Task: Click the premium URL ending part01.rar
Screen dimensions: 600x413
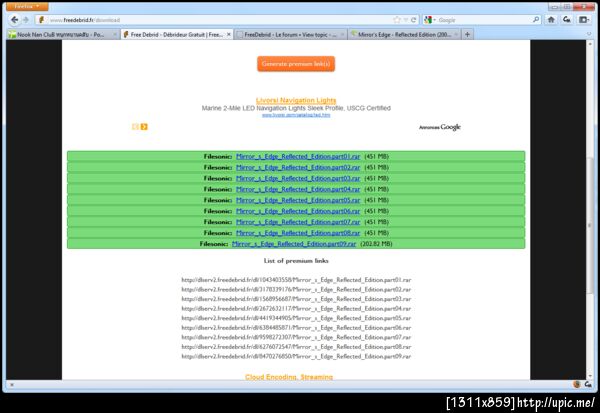Action: pyautogui.click(x=296, y=280)
